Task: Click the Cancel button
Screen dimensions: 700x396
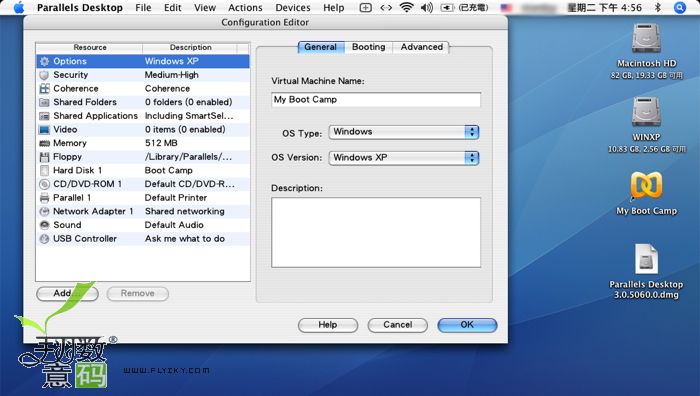Action: [x=397, y=325]
